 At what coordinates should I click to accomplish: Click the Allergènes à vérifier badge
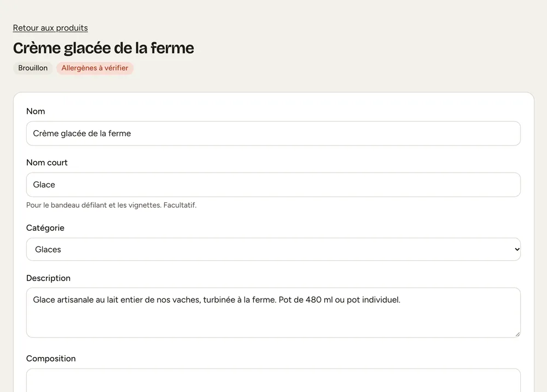click(x=95, y=68)
